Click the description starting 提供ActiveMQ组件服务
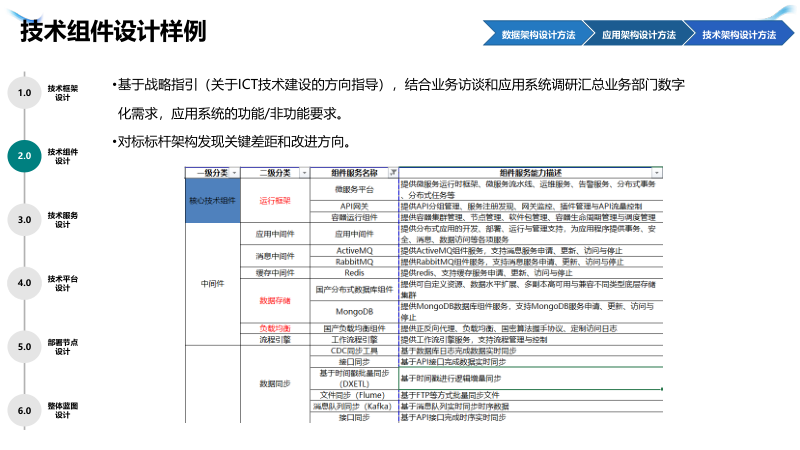The width and height of the screenshot is (800, 450). tap(511, 251)
